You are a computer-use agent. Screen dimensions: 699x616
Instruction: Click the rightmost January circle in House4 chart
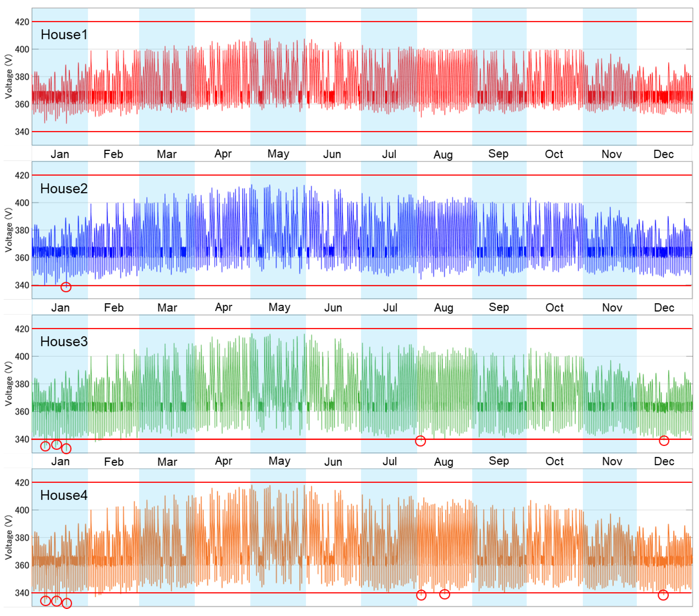(x=67, y=603)
